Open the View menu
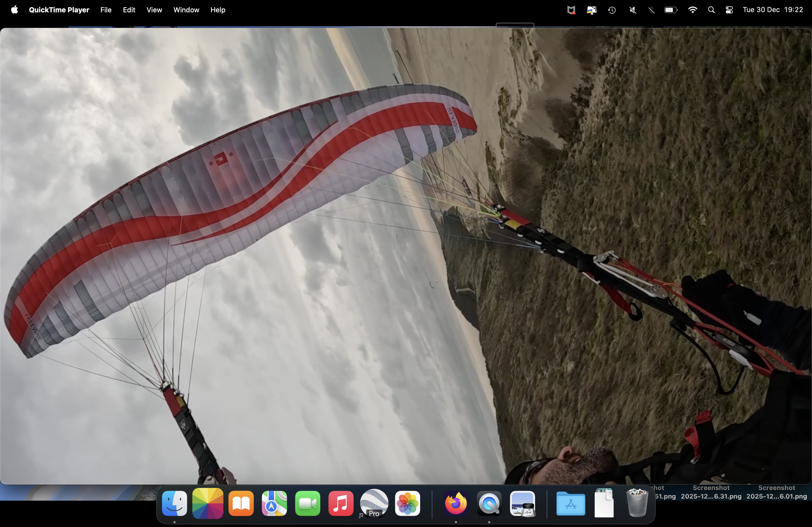 coord(154,10)
